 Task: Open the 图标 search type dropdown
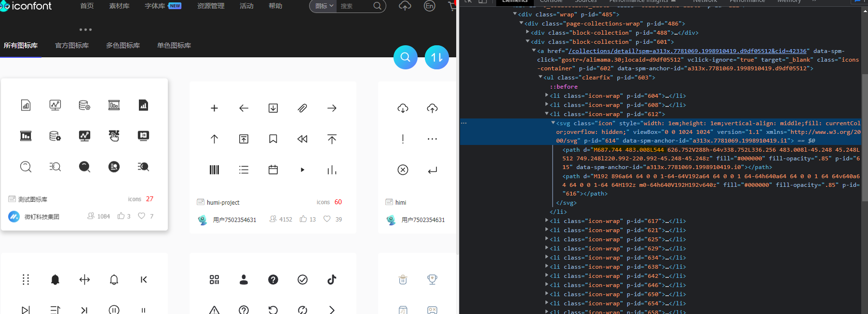pos(324,6)
